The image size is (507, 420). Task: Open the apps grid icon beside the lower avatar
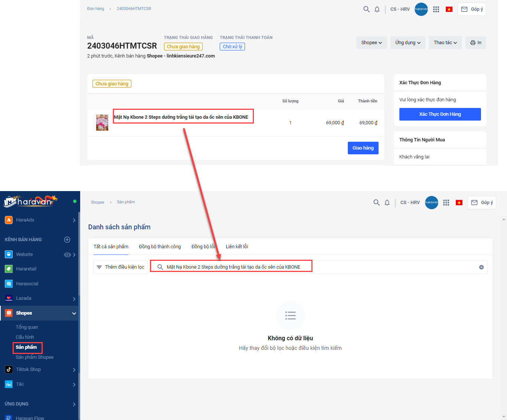pyautogui.click(x=446, y=203)
